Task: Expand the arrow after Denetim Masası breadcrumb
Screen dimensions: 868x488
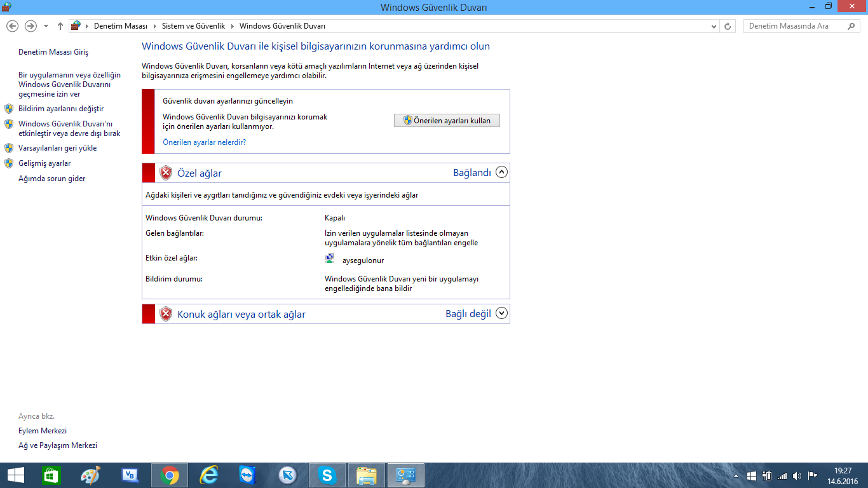Action: (154, 26)
